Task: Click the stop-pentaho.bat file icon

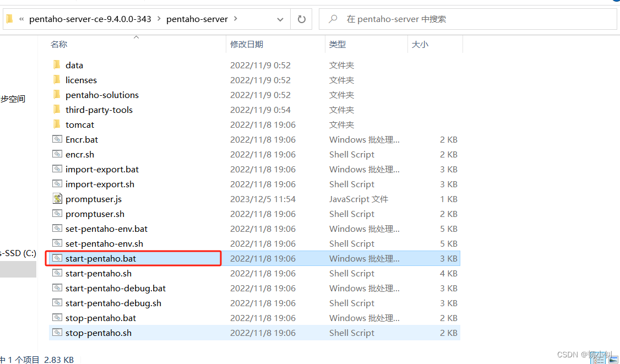Action: tap(57, 318)
